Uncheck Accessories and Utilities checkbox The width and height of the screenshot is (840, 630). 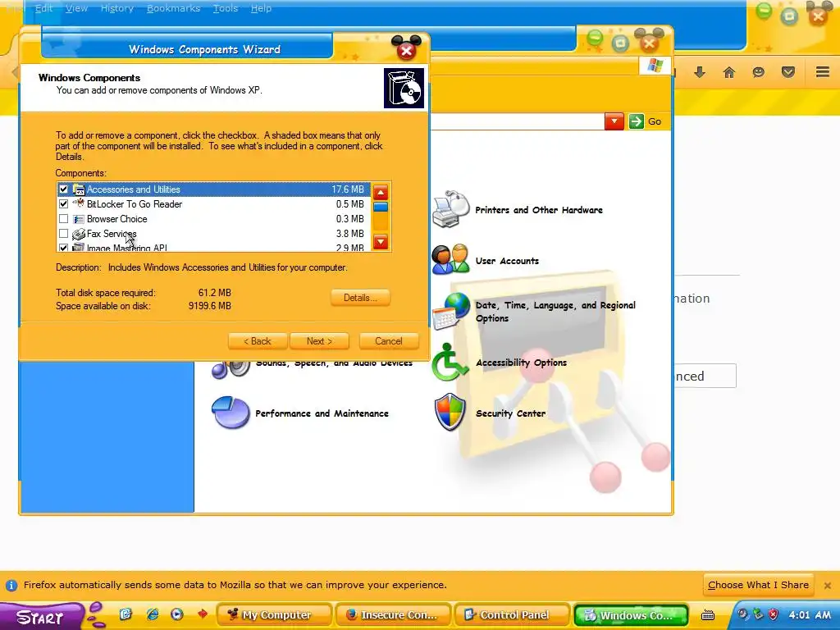64,189
